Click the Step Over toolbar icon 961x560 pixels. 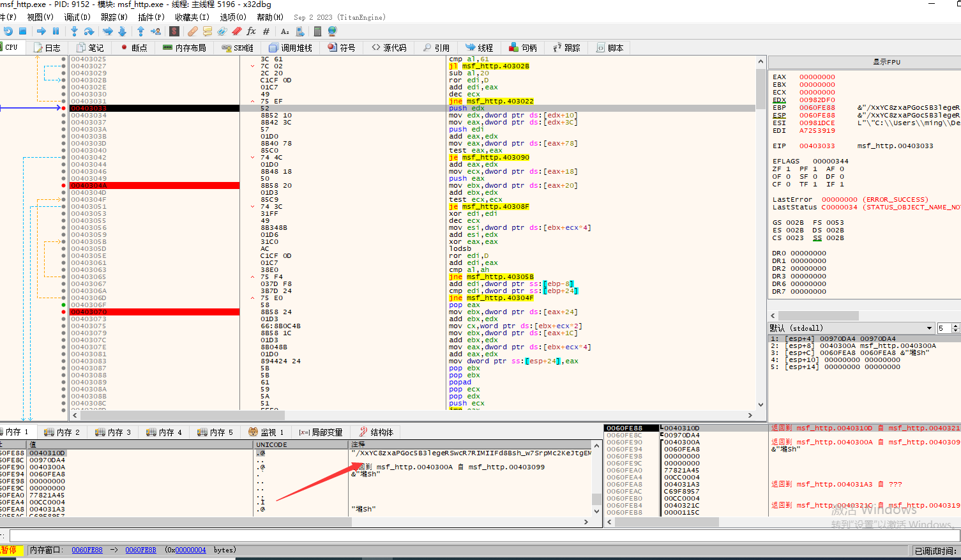point(89,31)
